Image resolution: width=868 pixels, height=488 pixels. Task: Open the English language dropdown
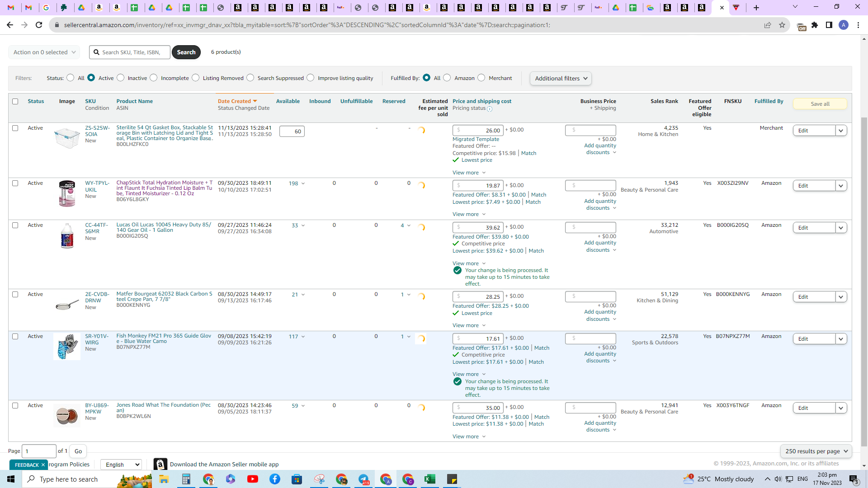point(121,465)
